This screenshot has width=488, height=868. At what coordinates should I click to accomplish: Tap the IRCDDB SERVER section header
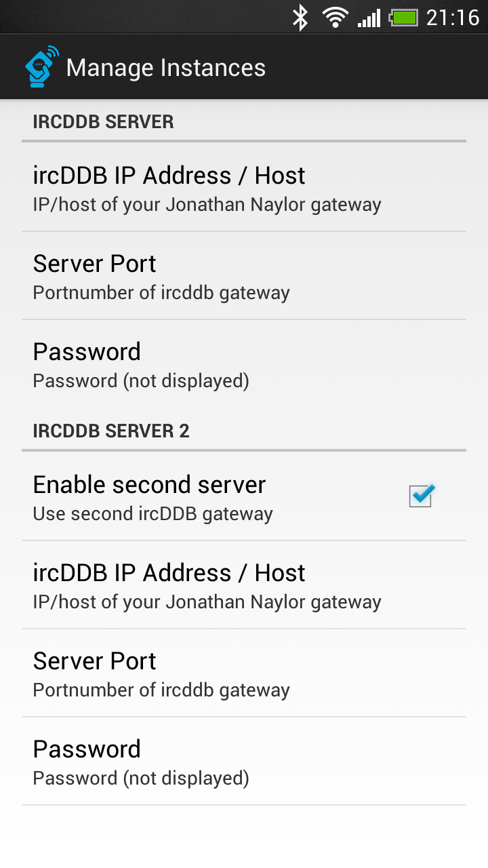pyautogui.click(x=104, y=122)
